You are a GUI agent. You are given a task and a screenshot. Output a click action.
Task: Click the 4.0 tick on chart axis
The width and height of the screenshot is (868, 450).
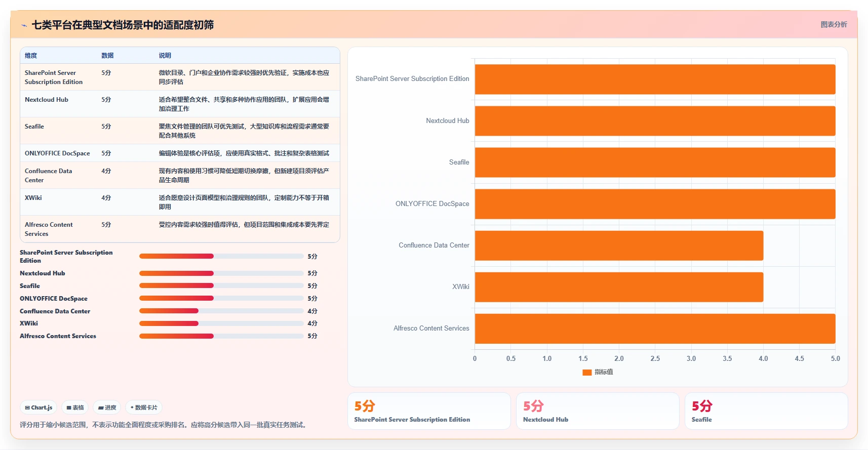763,359
